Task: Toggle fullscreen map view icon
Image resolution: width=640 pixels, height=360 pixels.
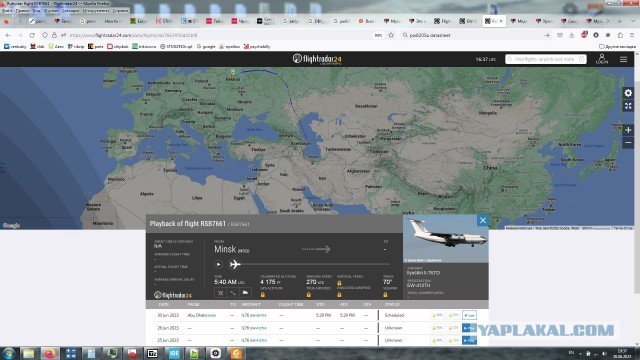Action: [628, 106]
